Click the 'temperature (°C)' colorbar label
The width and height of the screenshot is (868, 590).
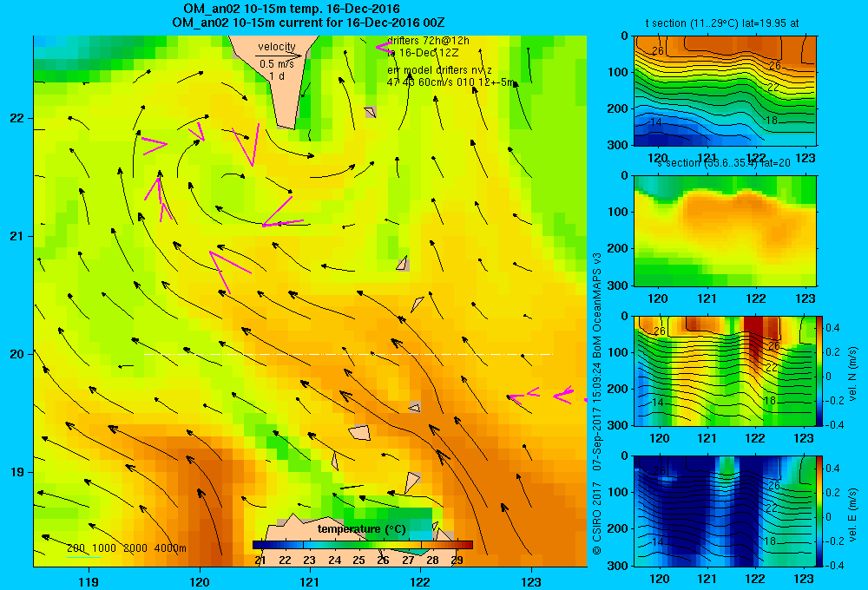click(x=361, y=529)
